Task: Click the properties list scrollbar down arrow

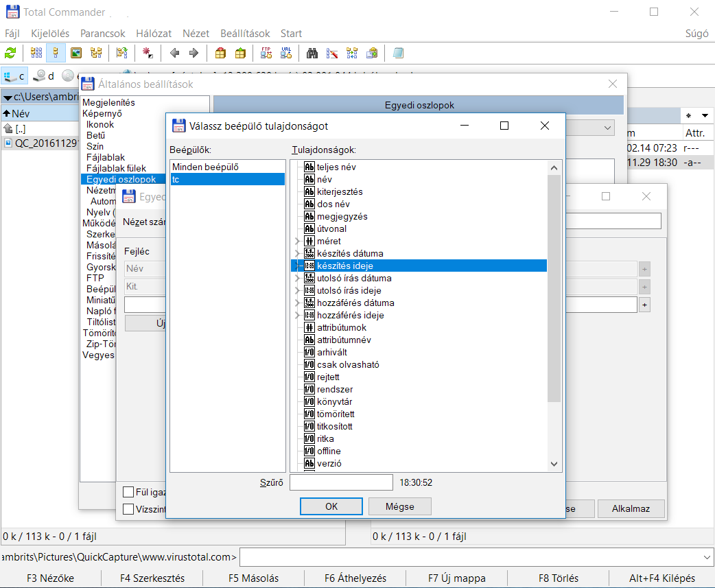Action: tap(554, 464)
